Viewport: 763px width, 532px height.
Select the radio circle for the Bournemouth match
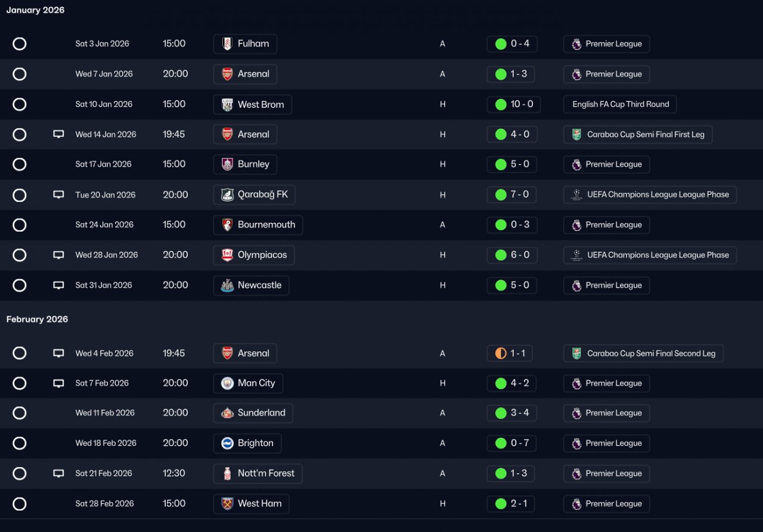coord(20,225)
